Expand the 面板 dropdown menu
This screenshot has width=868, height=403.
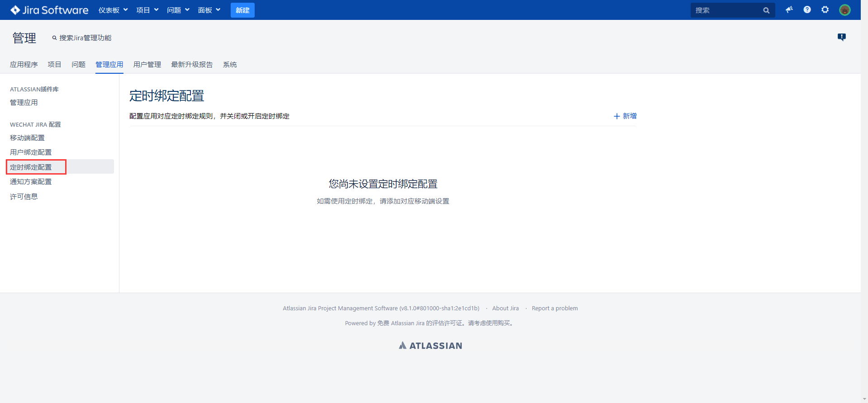(x=209, y=10)
